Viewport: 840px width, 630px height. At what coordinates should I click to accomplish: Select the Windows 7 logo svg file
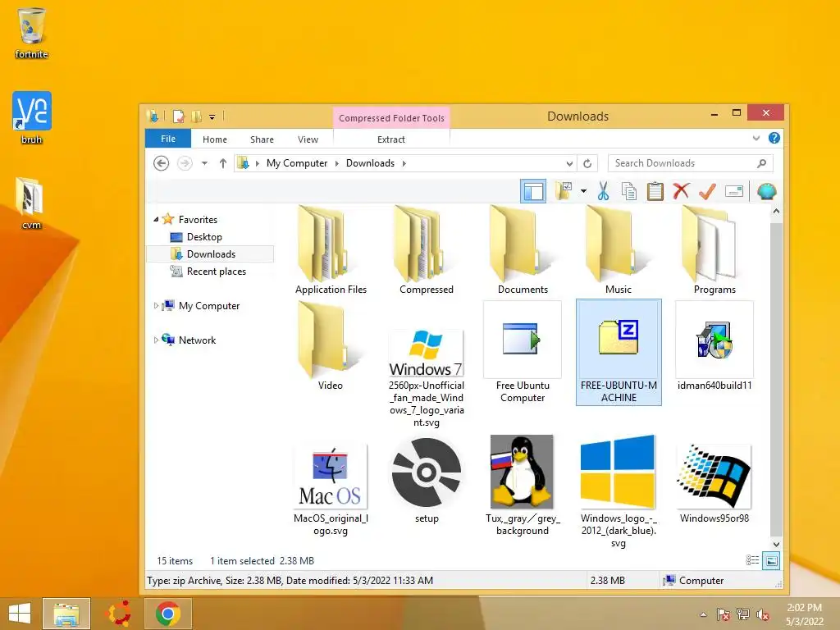tap(427, 377)
